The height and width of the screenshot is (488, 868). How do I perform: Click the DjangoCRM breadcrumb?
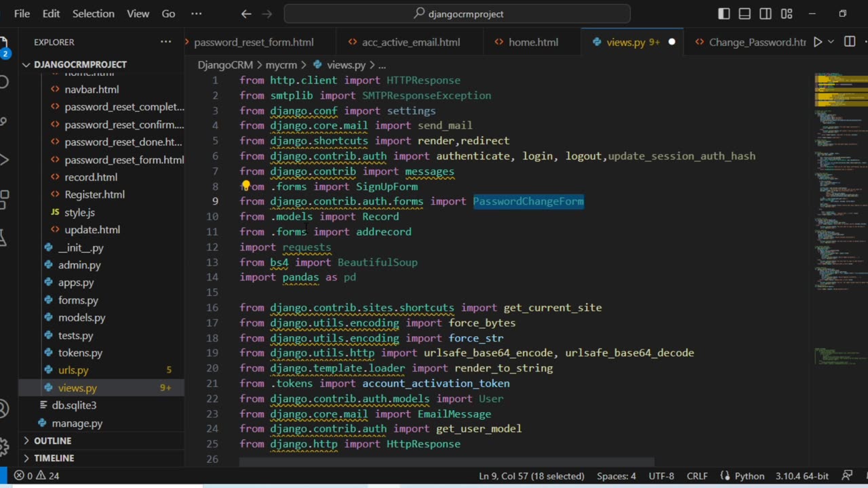225,65
